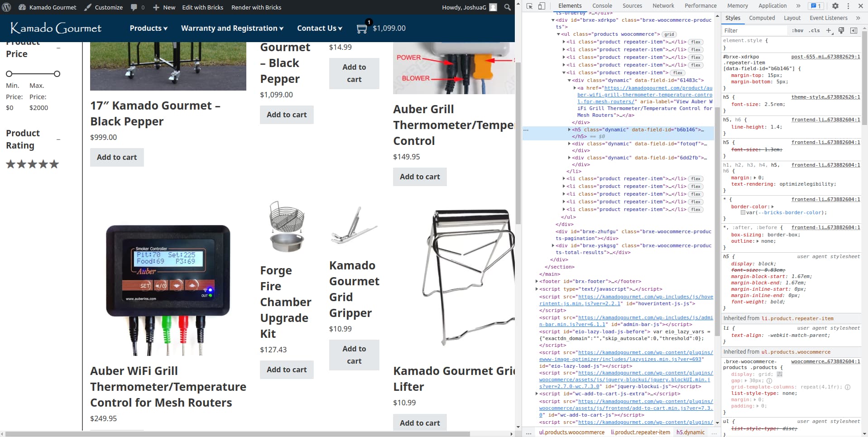
Task: Open DevTools settings gear
Action: coord(835,6)
